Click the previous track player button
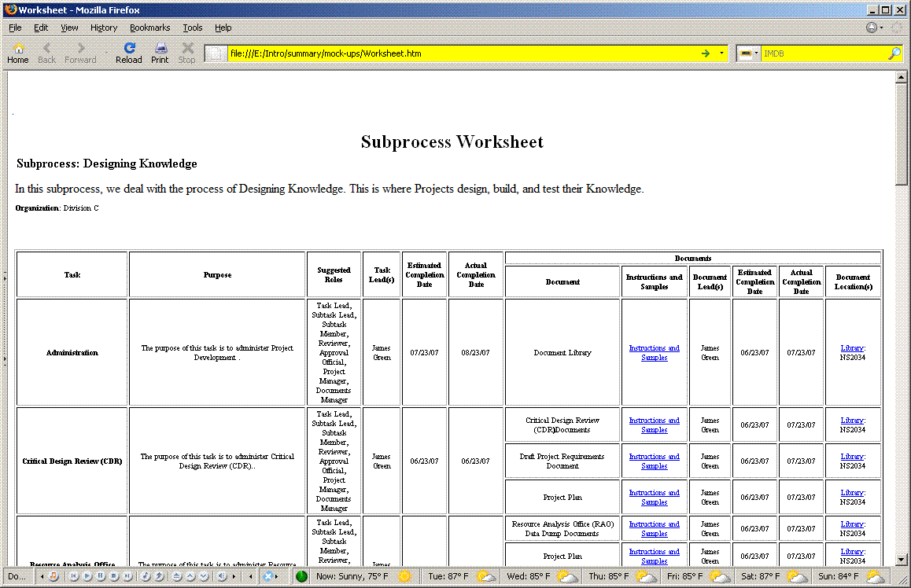Viewport: 911px width, 588px height. (74, 576)
